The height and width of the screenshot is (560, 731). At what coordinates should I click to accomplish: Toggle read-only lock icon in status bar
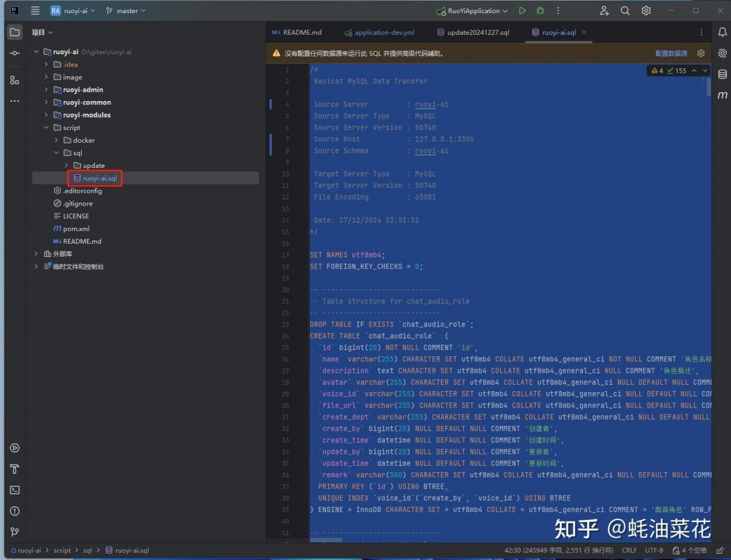pyautogui.click(x=719, y=550)
